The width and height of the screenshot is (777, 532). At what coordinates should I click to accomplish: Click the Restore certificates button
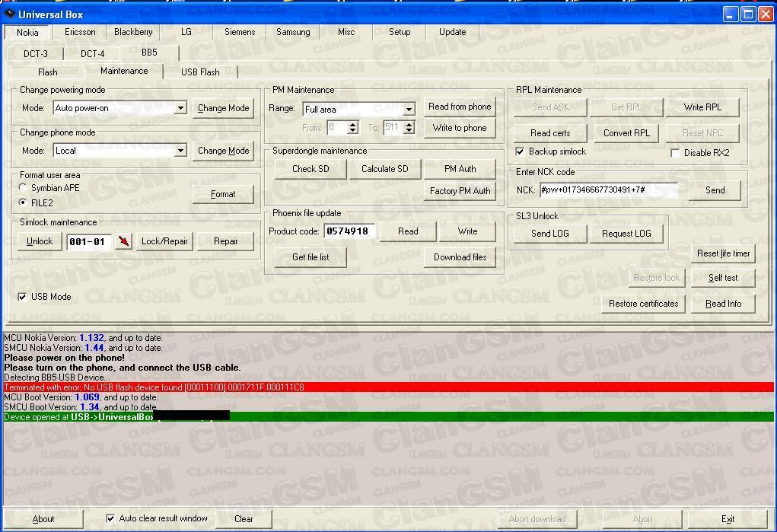[x=643, y=304]
